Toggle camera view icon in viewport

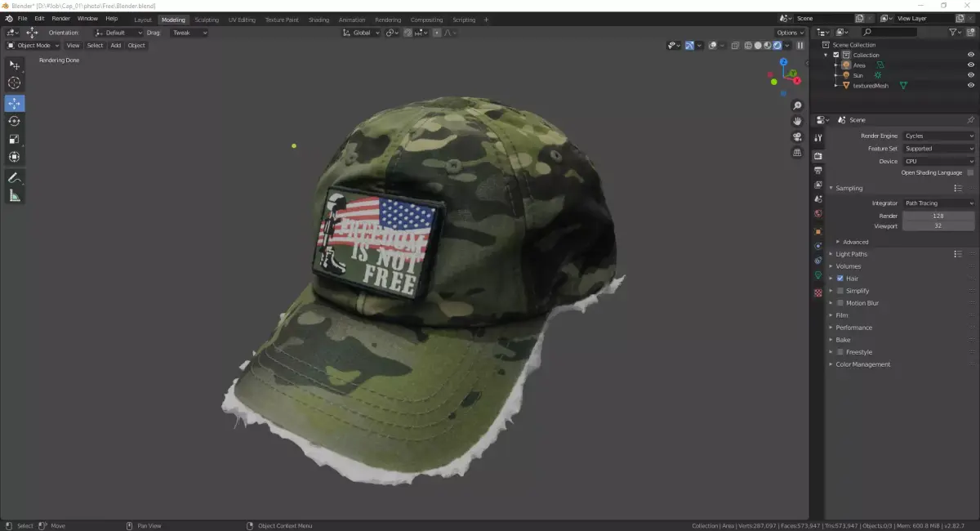click(x=797, y=137)
